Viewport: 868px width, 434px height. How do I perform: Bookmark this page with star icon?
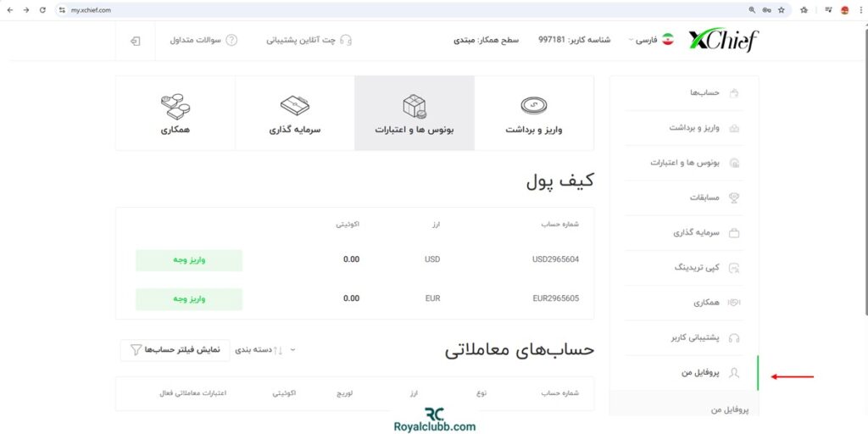coord(782,10)
